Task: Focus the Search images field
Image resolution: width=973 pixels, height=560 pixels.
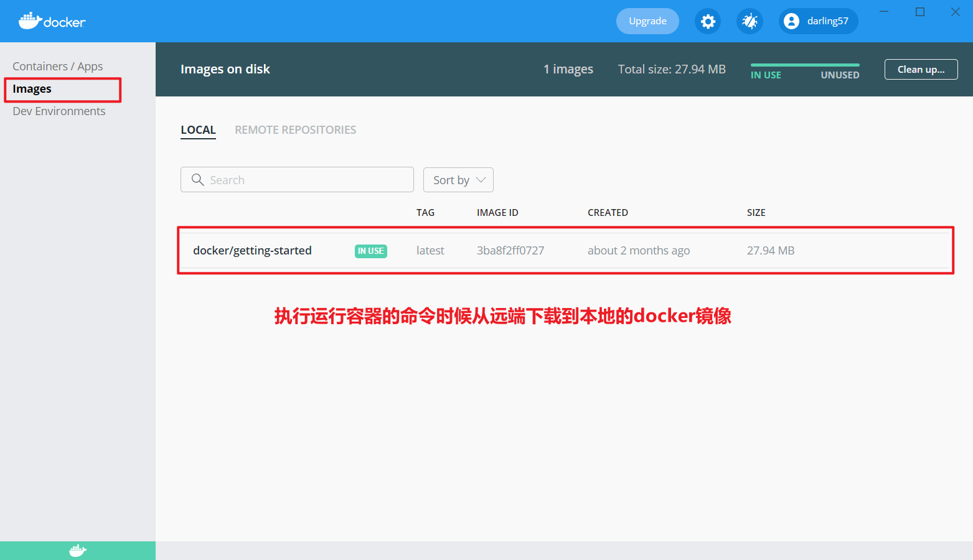Action: (297, 180)
